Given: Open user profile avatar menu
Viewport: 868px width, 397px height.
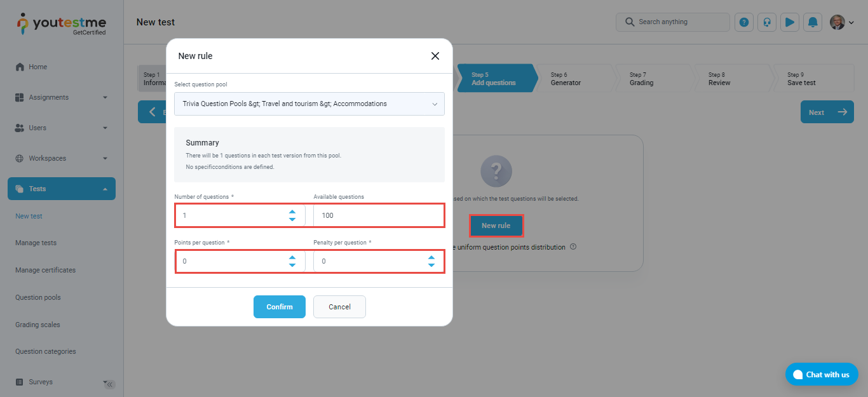Looking at the screenshot, I should tap(837, 22).
